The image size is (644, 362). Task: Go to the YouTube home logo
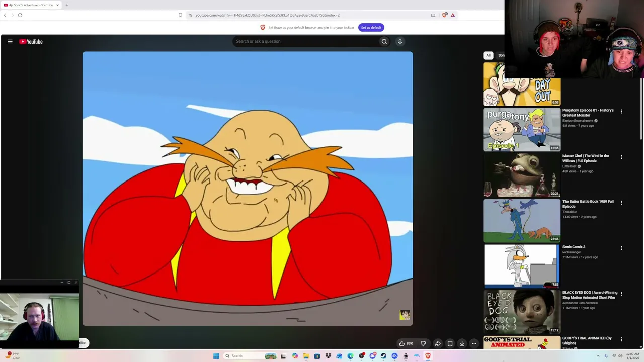tap(31, 42)
